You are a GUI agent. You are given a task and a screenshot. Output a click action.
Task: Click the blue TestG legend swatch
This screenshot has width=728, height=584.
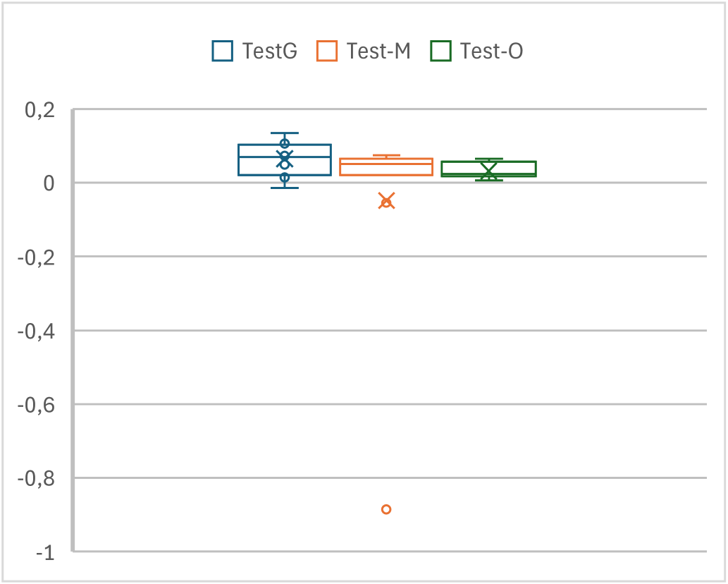(x=223, y=51)
